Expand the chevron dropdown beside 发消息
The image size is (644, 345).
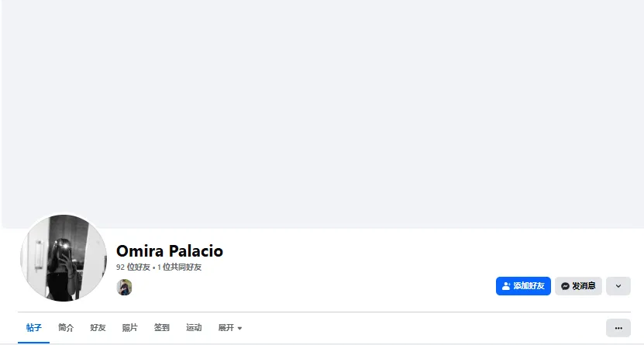(x=618, y=286)
